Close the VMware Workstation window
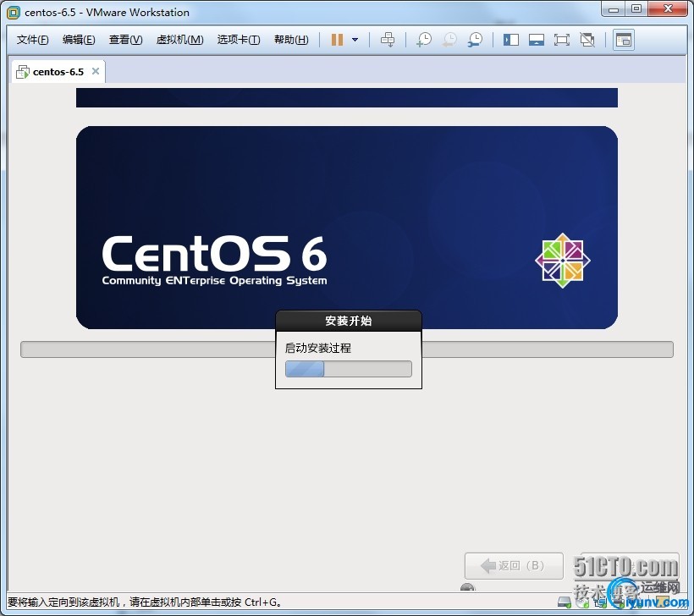The image size is (694, 616). (668, 8)
